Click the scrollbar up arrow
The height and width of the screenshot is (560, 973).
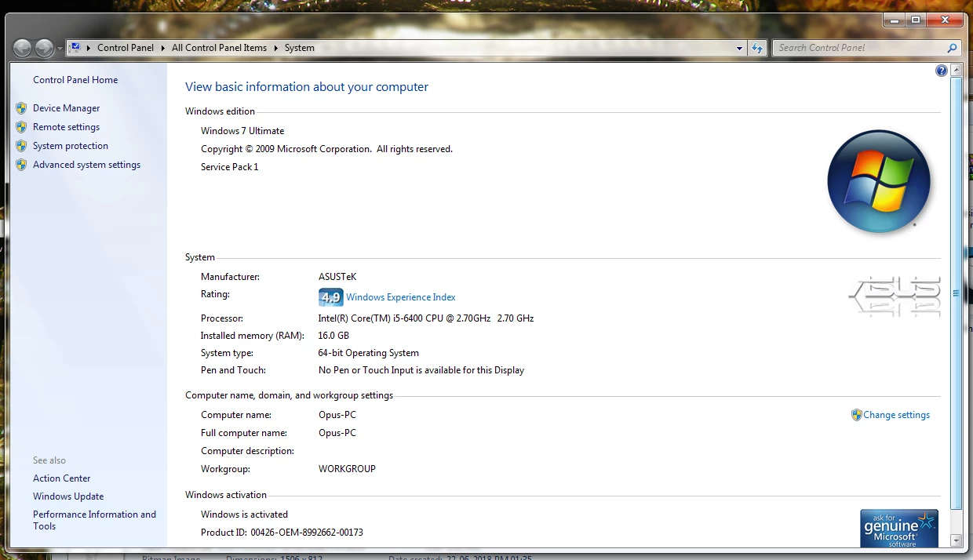(956, 71)
